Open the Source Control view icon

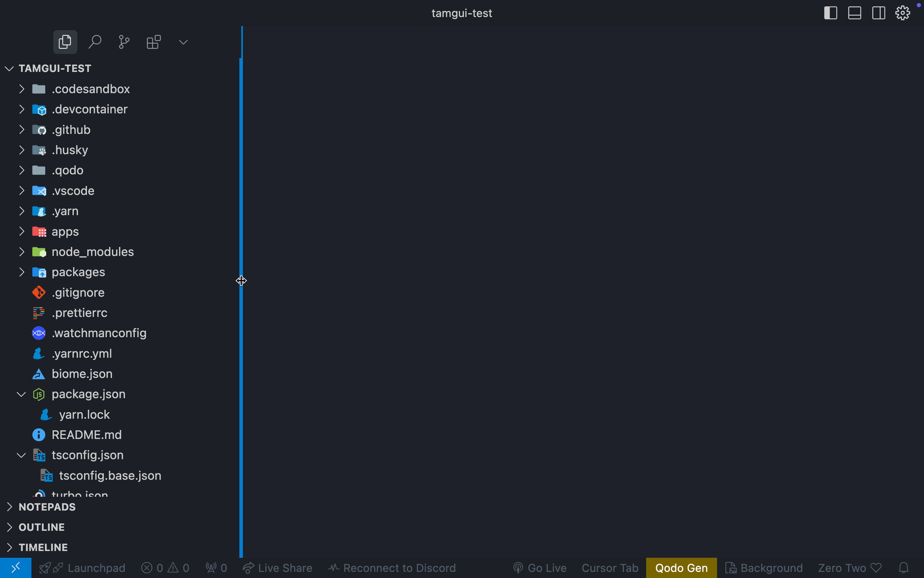124,42
